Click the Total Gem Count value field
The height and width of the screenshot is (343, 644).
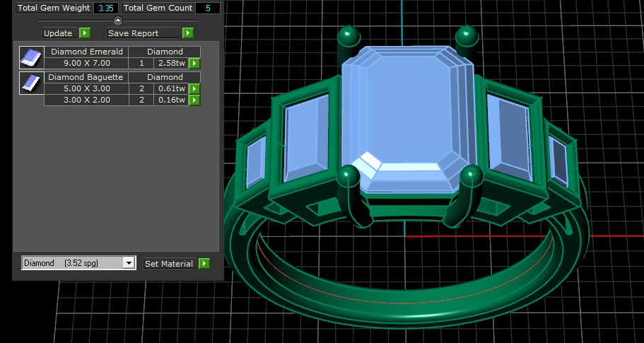(207, 8)
